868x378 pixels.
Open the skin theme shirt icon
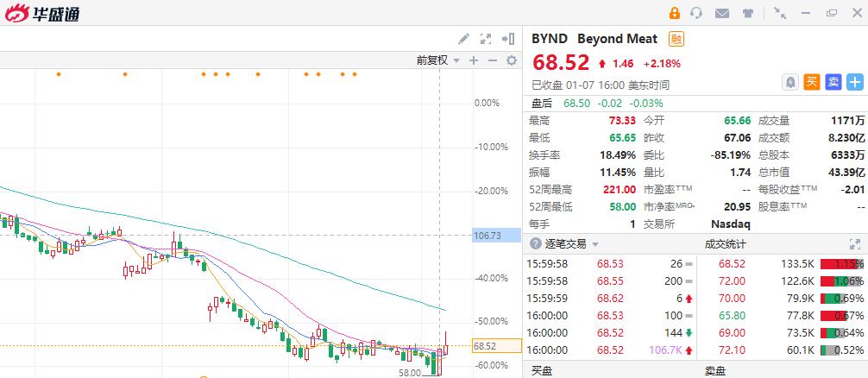tap(748, 13)
